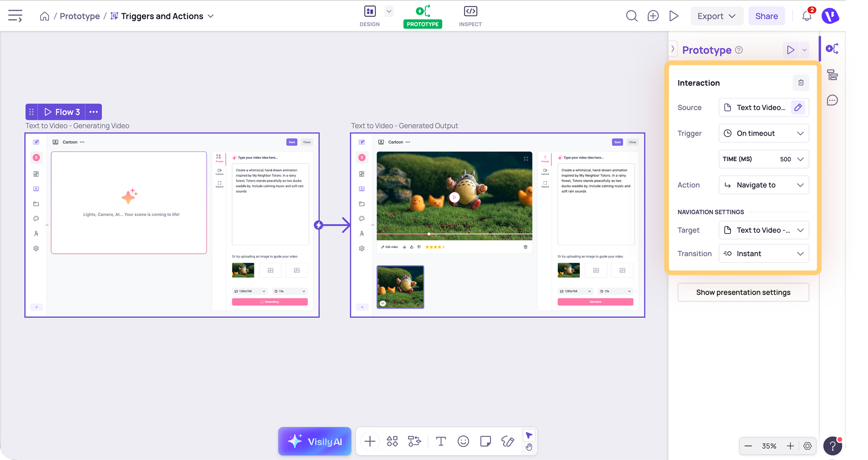Open the layers panel icon in right rail

tap(832, 75)
